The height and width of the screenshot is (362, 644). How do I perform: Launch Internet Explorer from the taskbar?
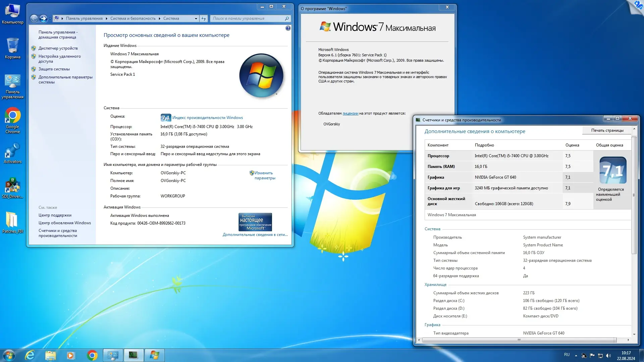click(x=30, y=355)
